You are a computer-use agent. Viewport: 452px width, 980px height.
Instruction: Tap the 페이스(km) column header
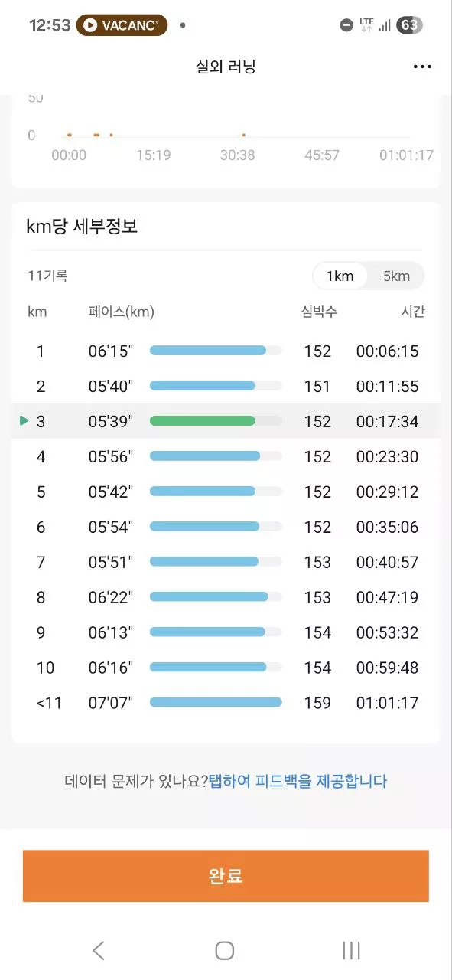(122, 312)
